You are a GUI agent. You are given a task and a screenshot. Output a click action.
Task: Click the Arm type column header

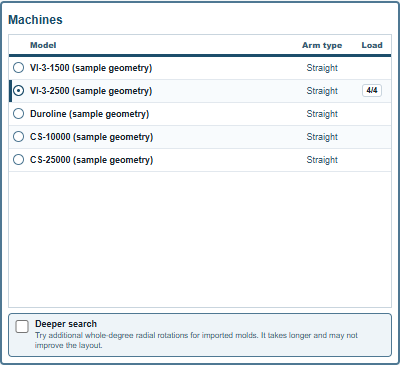tap(322, 45)
